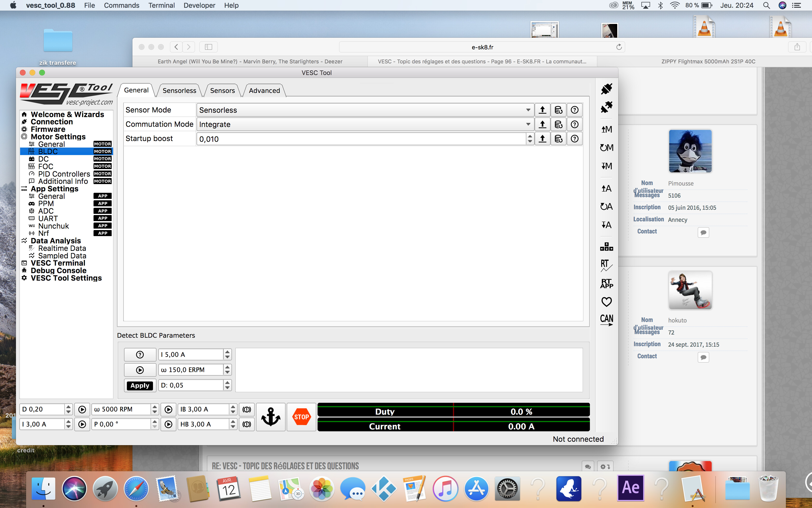
Task: Switch to the Sensorless tab
Action: pyautogui.click(x=179, y=91)
